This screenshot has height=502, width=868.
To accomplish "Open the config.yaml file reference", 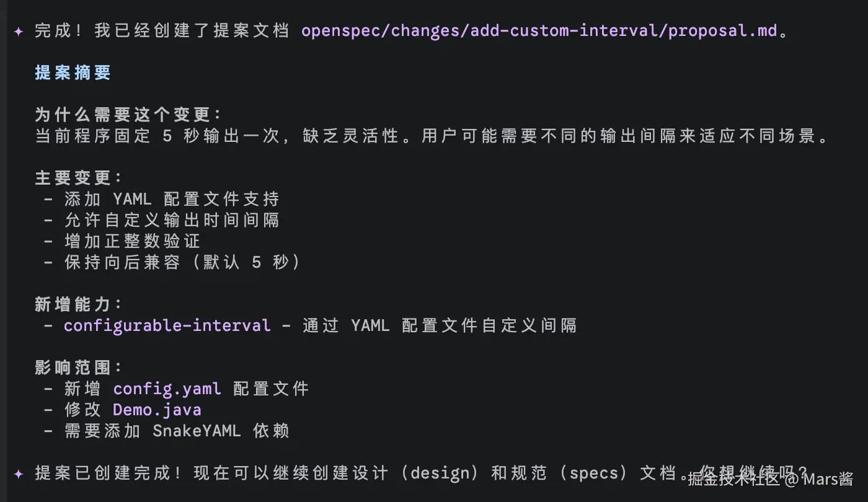I will coord(167,389).
